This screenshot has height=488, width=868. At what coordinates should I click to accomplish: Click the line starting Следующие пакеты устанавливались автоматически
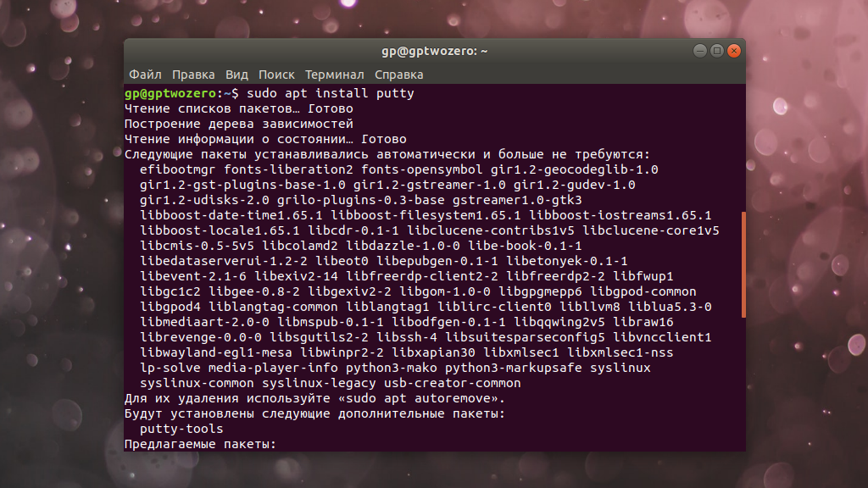(387, 154)
